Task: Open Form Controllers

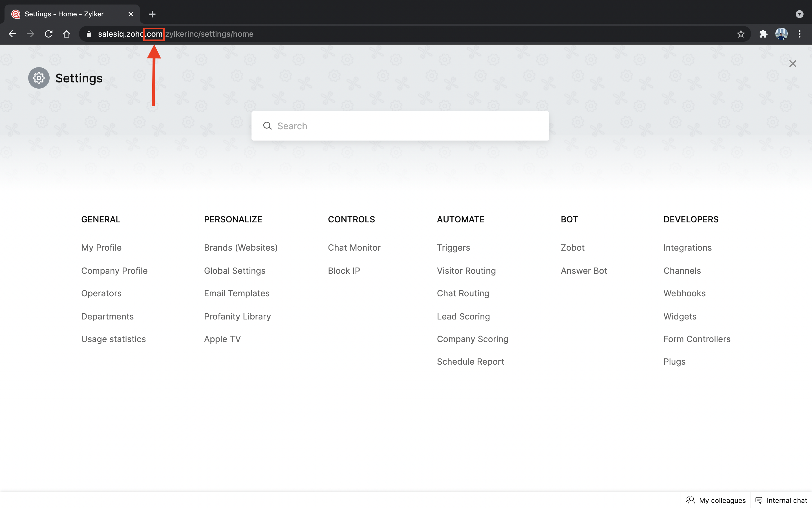Action: pyautogui.click(x=697, y=339)
